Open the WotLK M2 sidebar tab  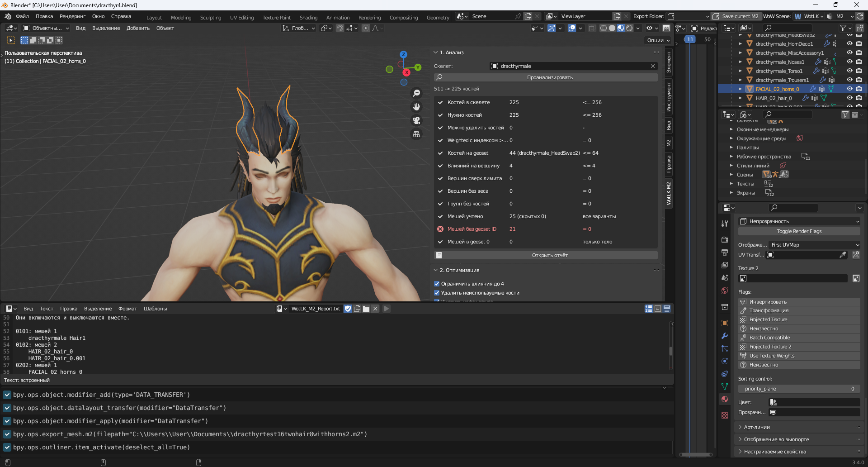point(669,194)
